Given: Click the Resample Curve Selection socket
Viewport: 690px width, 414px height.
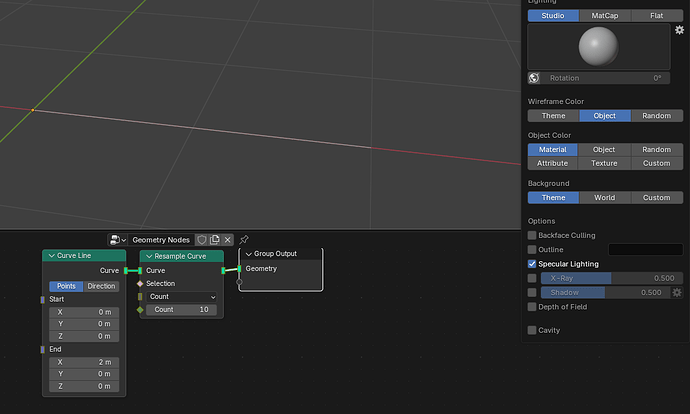Looking at the screenshot, I should 140,284.
